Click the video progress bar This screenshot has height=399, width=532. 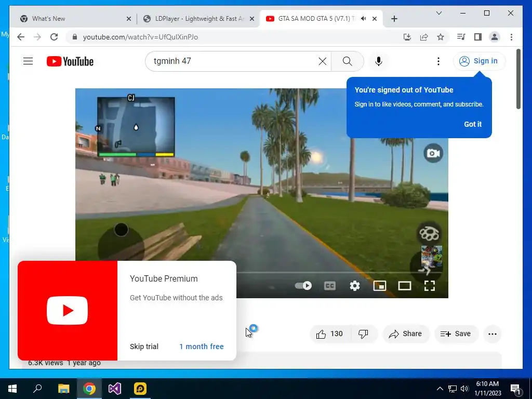pos(339,272)
